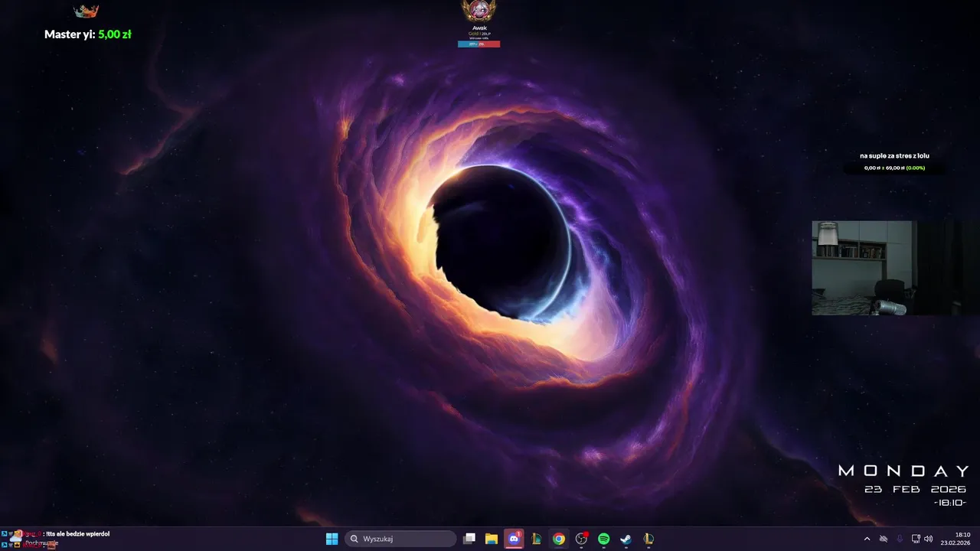Click the chat message '!tts ale bedzie wpierdol'

click(78, 533)
